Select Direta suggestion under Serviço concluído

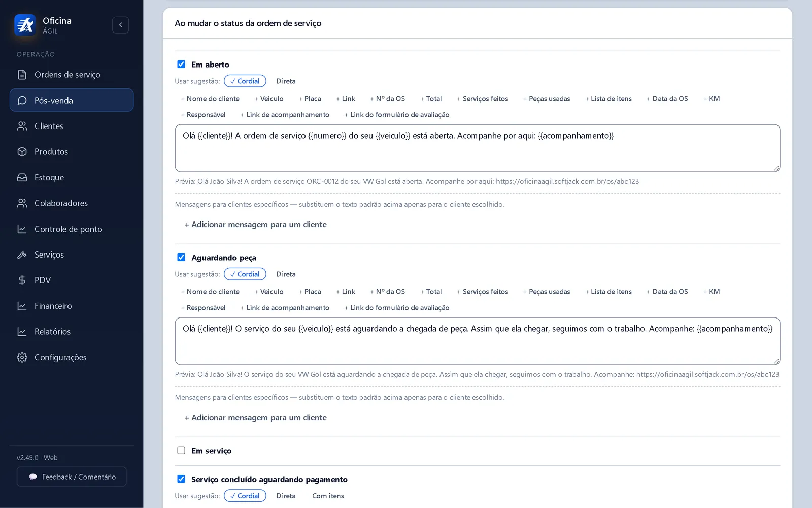click(286, 496)
